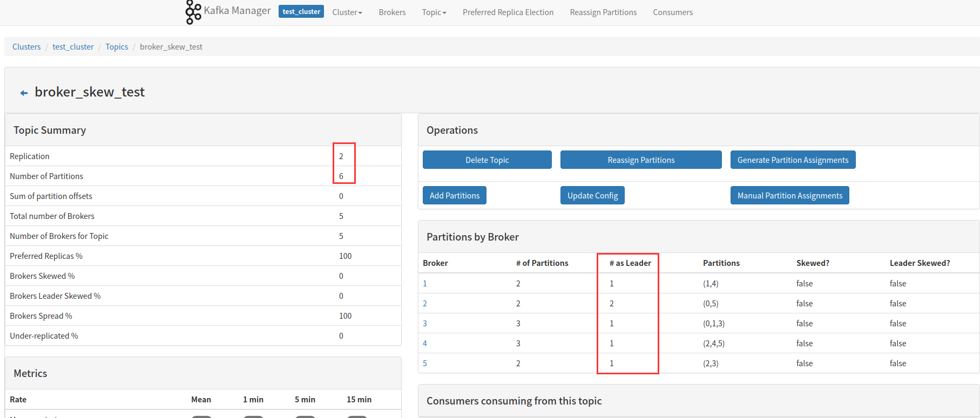980x418 pixels.
Task: Open Reassign Partitions in navigation bar
Action: (603, 12)
